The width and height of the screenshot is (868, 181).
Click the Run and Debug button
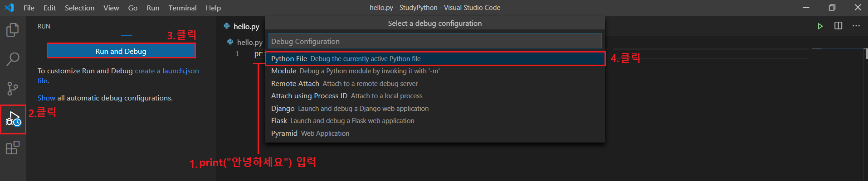pos(121,51)
